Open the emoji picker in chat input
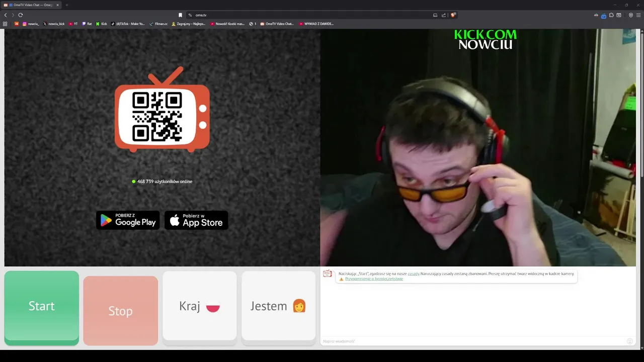 629,341
